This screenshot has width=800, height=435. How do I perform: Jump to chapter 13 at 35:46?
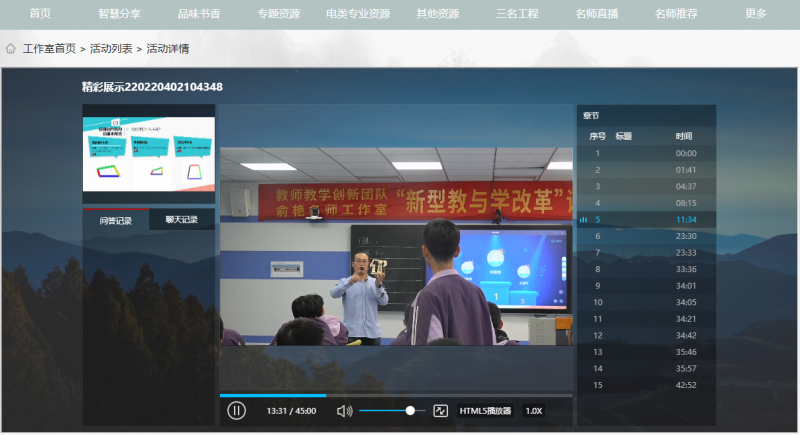point(646,352)
